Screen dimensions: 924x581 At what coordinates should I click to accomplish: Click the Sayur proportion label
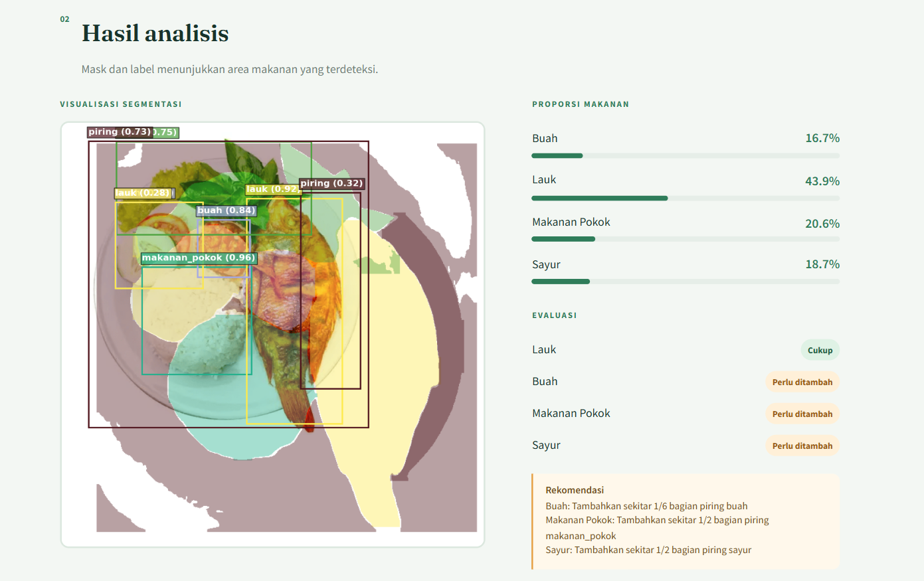pos(546,264)
